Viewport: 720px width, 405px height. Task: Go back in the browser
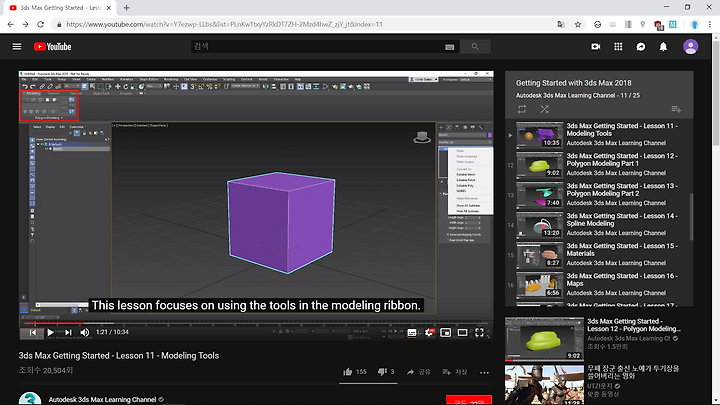(11, 24)
